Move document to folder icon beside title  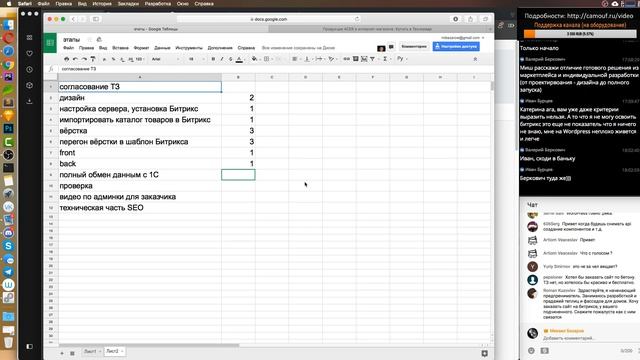click(x=99, y=40)
